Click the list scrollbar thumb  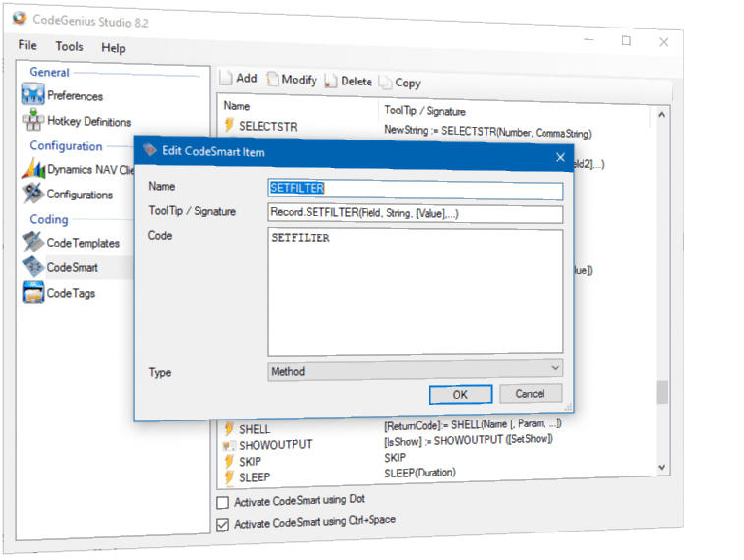tap(661, 392)
